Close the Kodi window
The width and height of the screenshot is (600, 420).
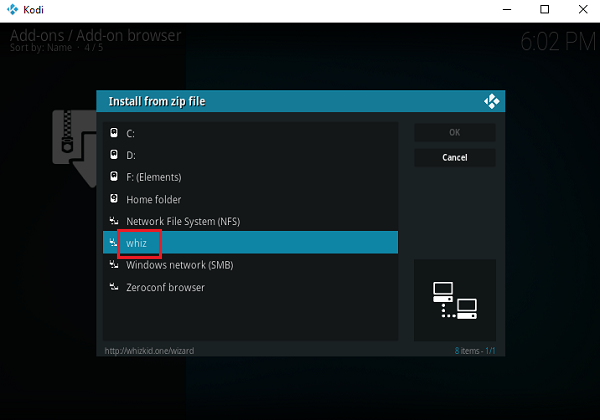coord(583,10)
